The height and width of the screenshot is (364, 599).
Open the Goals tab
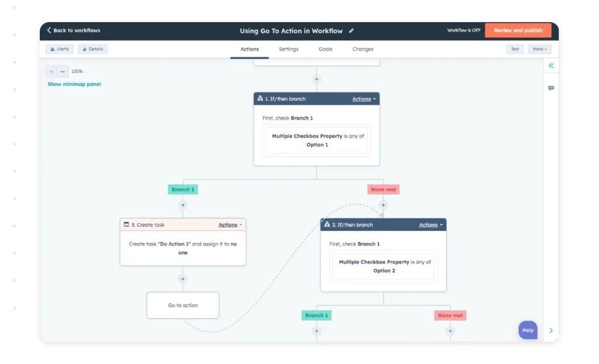(x=325, y=49)
